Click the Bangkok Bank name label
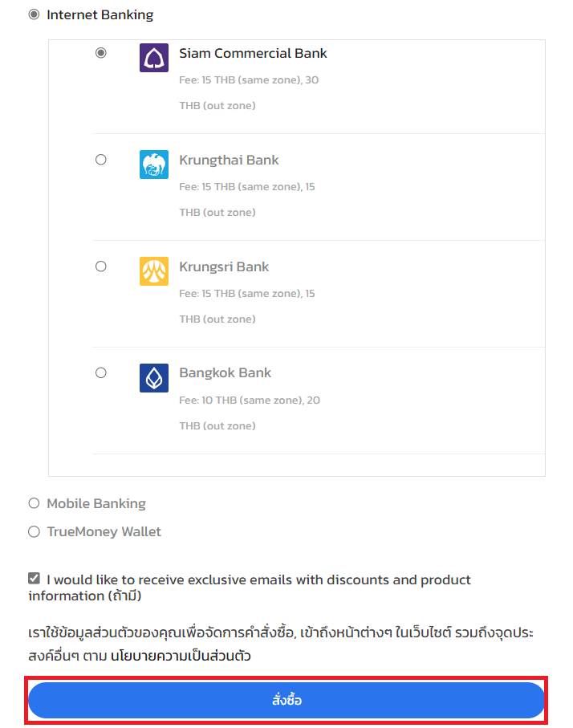Image resolution: width=573 pixels, height=728 pixels. point(225,372)
